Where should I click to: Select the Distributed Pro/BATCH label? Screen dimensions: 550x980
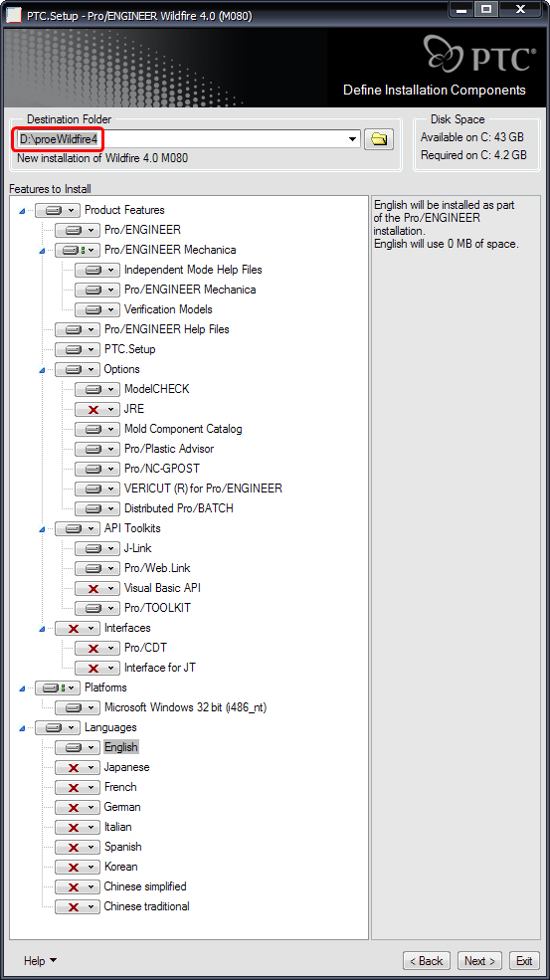[x=179, y=508]
